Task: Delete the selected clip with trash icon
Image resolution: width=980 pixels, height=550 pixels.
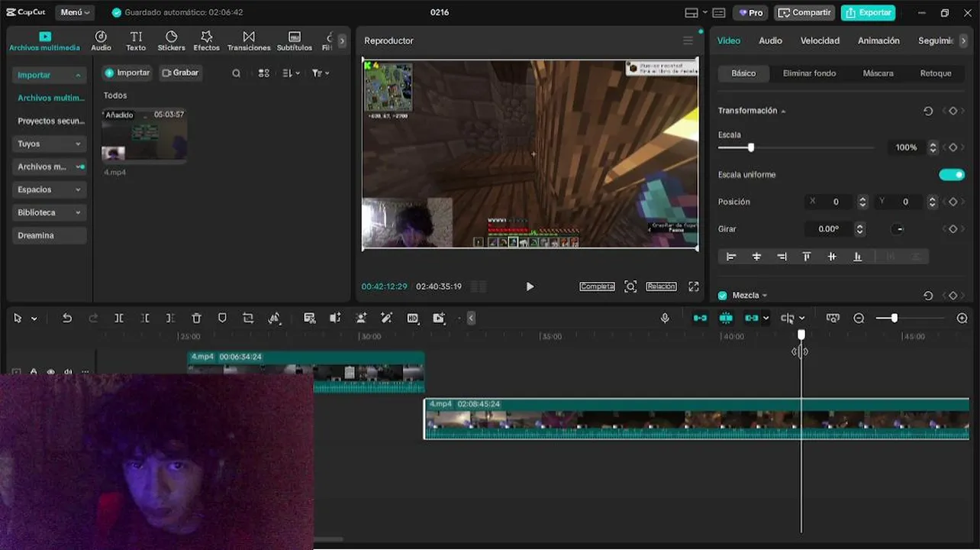Action: [x=196, y=318]
